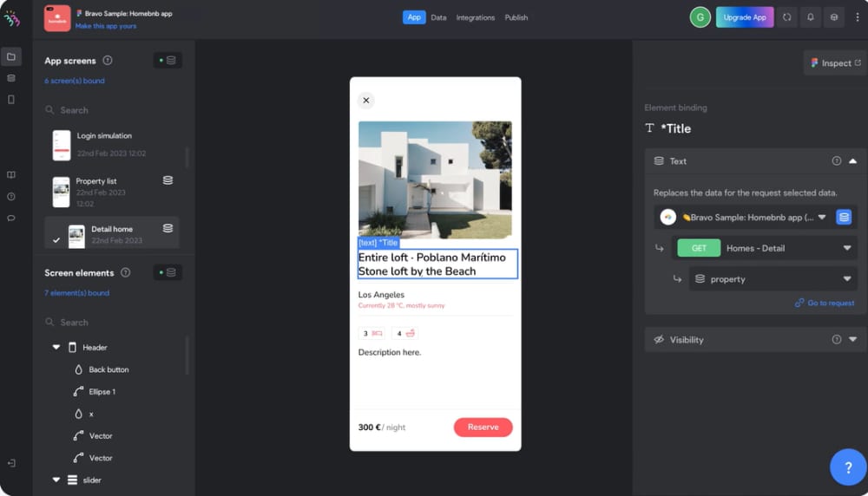Collapse the Header tree item
This screenshot has height=496, width=868.
(x=56, y=347)
